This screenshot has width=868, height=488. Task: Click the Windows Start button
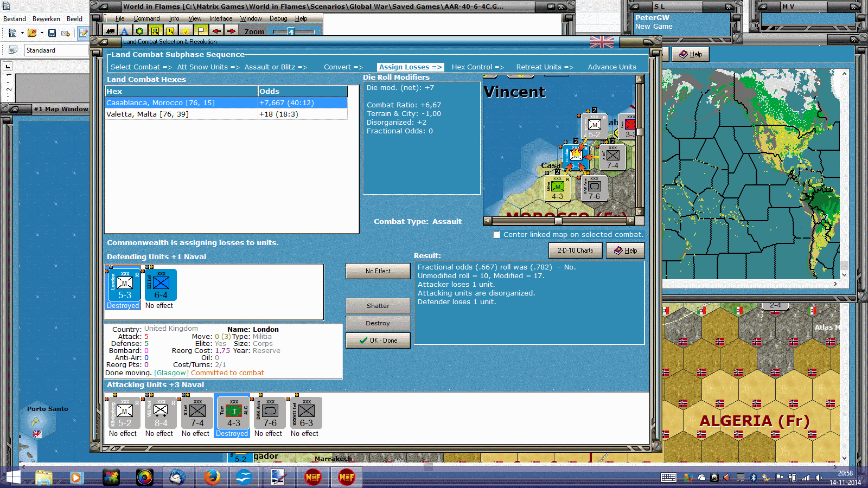[12, 477]
